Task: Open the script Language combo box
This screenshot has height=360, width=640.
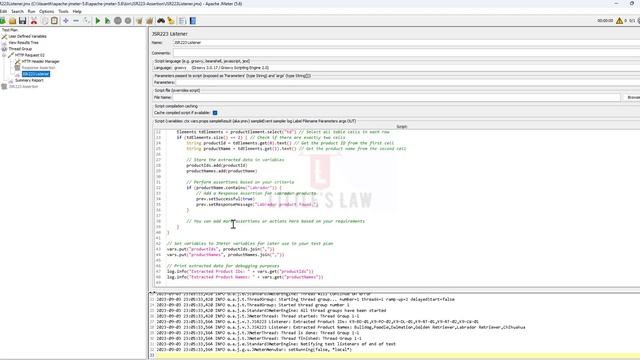Action: (406, 68)
